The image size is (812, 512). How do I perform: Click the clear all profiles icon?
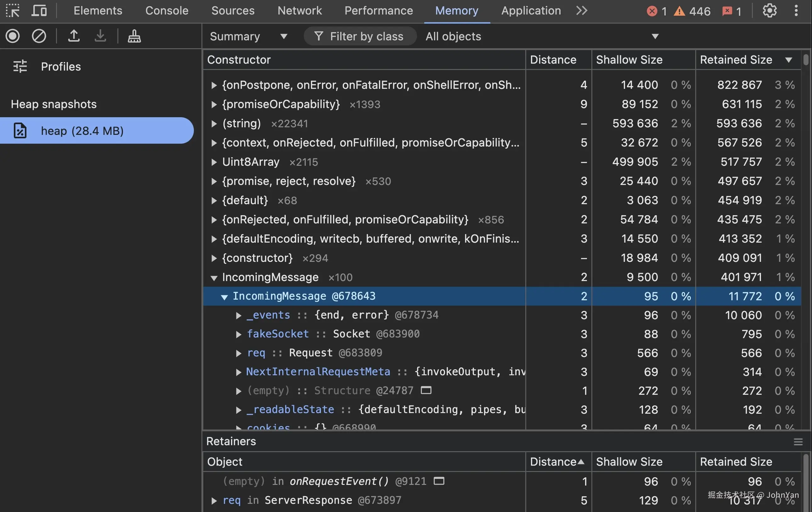(39, 36)
